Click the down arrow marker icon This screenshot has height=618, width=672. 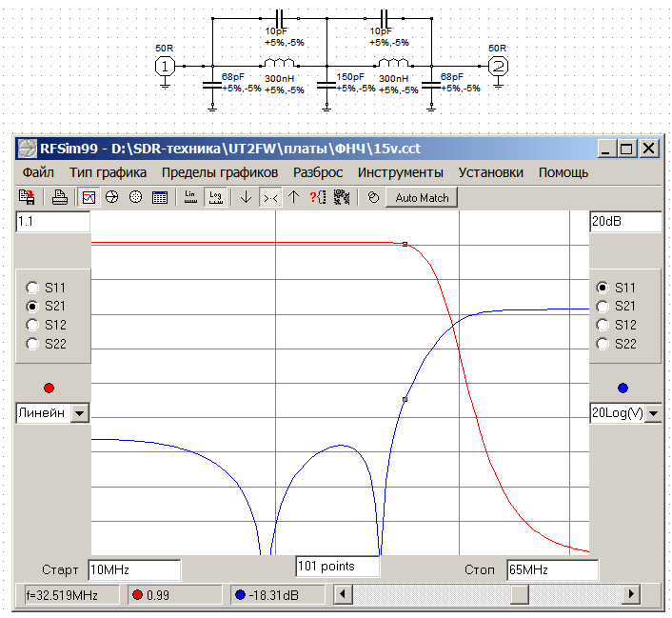246,197
